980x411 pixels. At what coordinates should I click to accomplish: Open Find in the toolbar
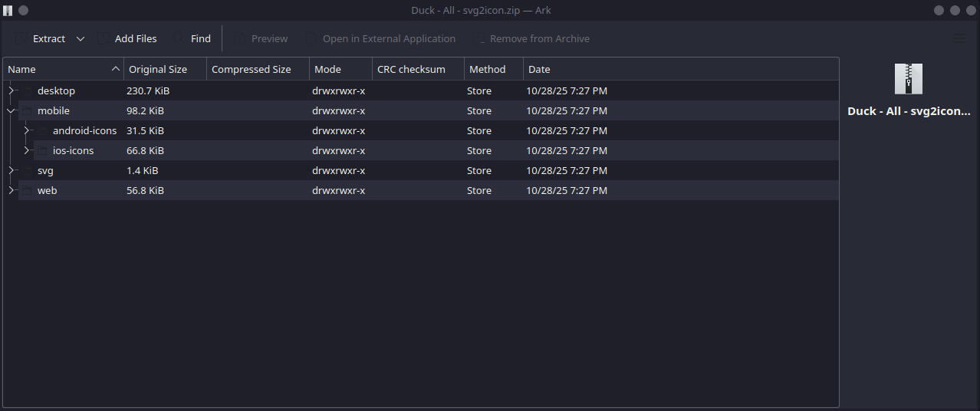pos(192,38)
